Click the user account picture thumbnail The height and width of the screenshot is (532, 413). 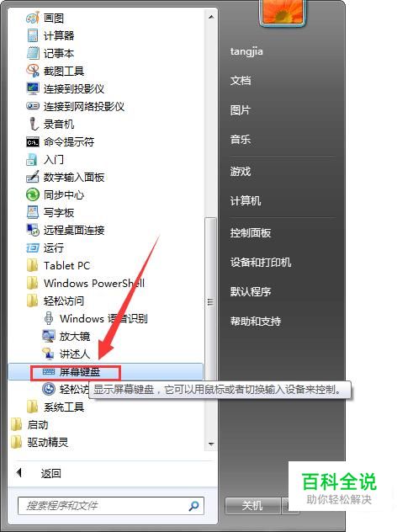coord(283,13)
